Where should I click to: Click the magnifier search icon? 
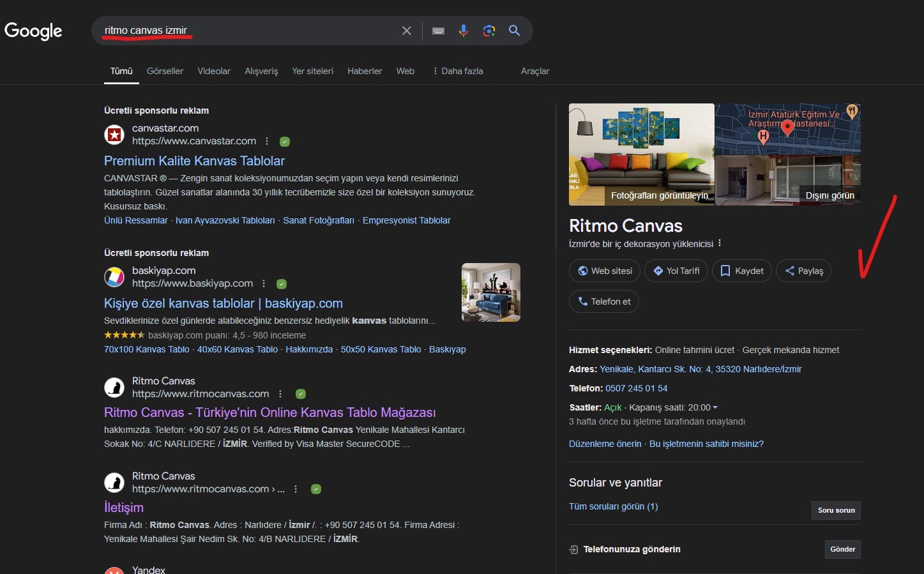coord(514,31)
